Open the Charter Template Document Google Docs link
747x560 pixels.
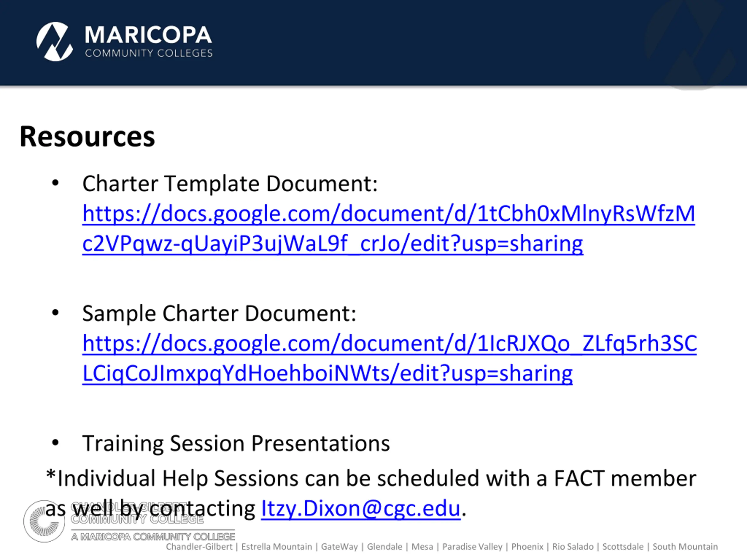[x=388, y=228]
